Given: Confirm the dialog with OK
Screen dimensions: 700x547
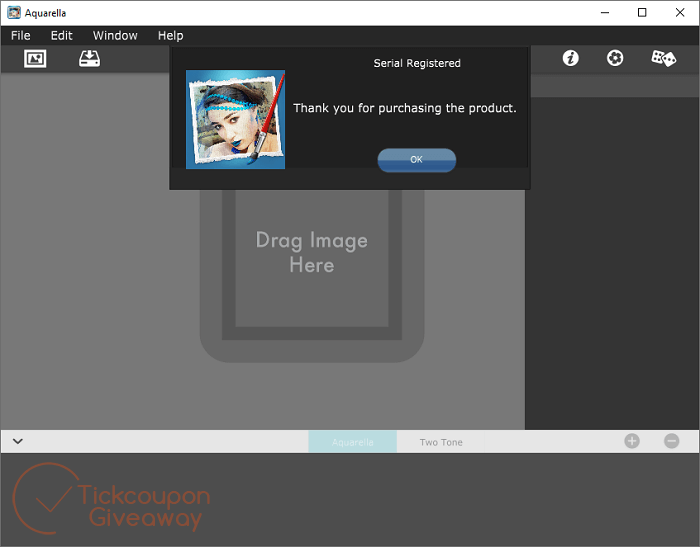Looking at the screenshot, I should pos(417,160).
